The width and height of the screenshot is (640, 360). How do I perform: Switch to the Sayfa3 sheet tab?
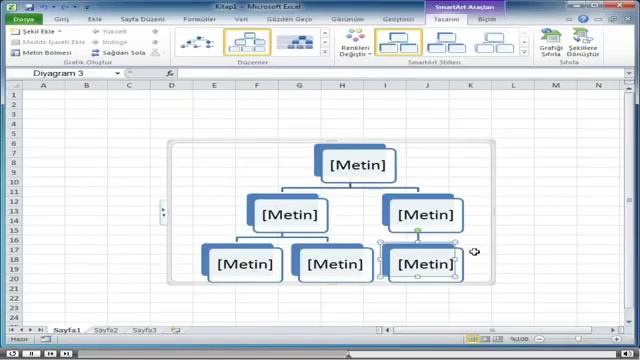(x=144, y=330)
